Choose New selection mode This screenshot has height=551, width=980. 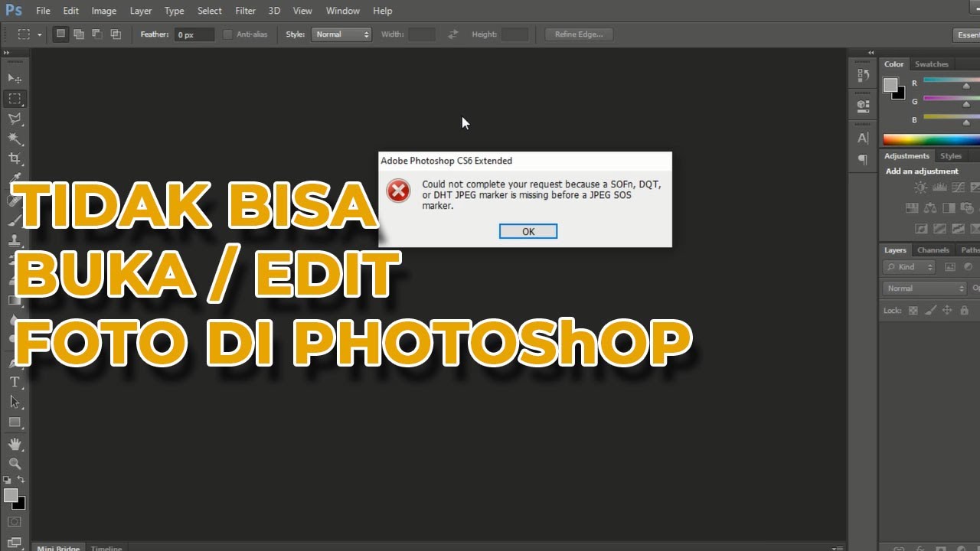pyautogui.click(x=60, y=34)
